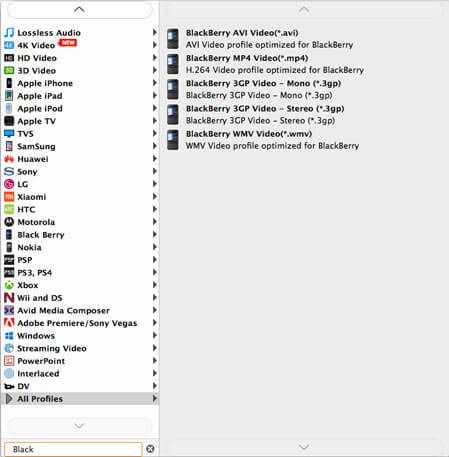
Task: Select the All Profiles category
Action: (80, 399)
